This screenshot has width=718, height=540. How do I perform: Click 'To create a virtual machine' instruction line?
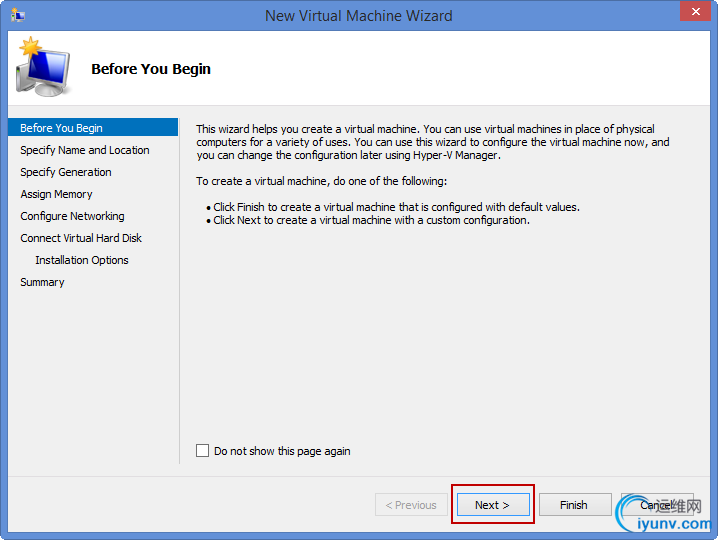pos(321,181)
